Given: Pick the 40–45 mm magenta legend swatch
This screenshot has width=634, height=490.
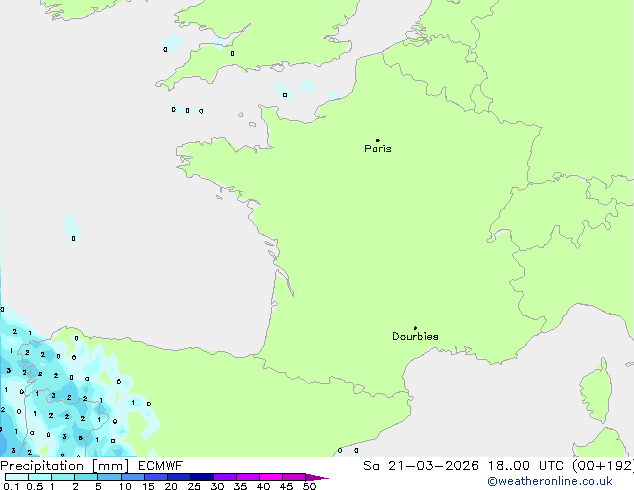Looking at the screenshot, I should point(271,477).
